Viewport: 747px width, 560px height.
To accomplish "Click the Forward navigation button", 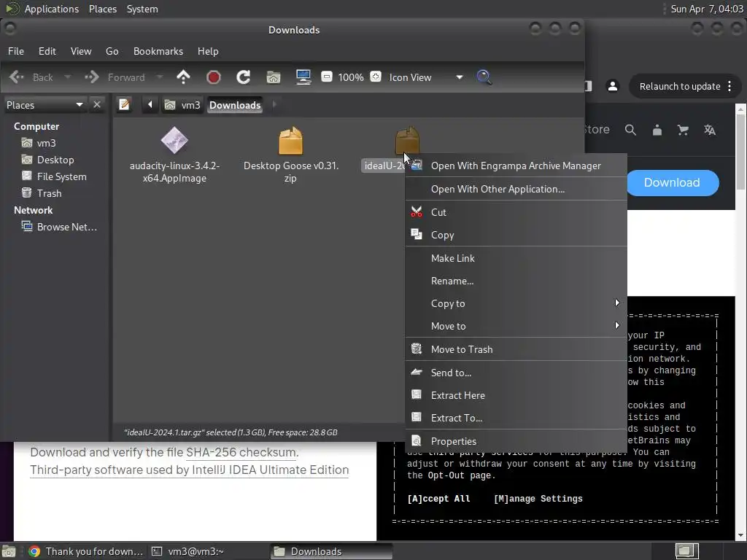I will (115, 77).
